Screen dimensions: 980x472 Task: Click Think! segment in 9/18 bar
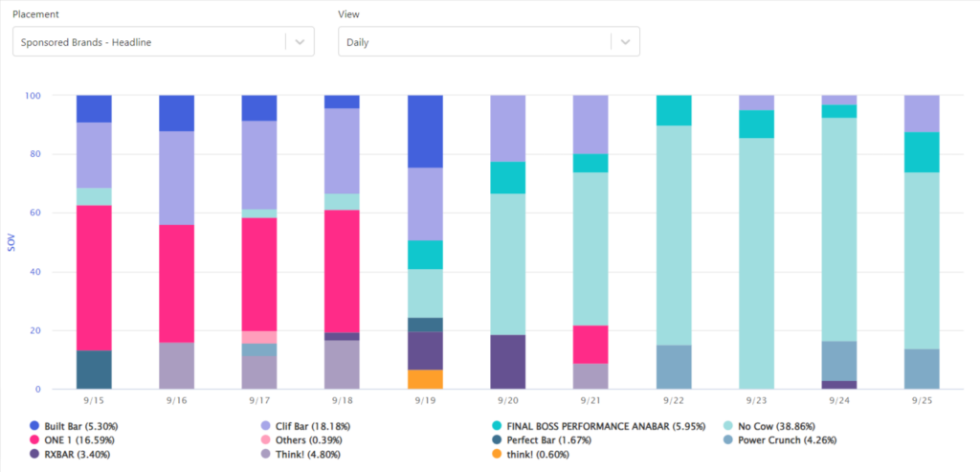tap(342, 365)
